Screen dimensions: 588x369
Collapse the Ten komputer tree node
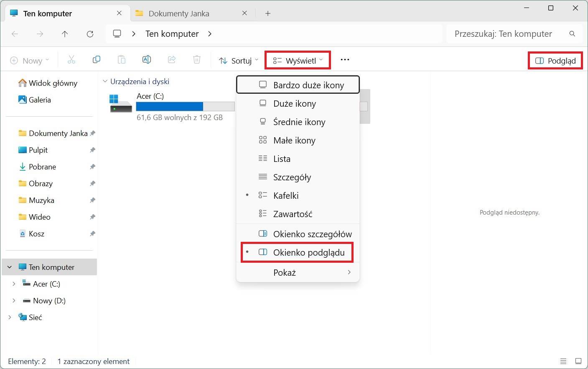(x=10, y=267)
